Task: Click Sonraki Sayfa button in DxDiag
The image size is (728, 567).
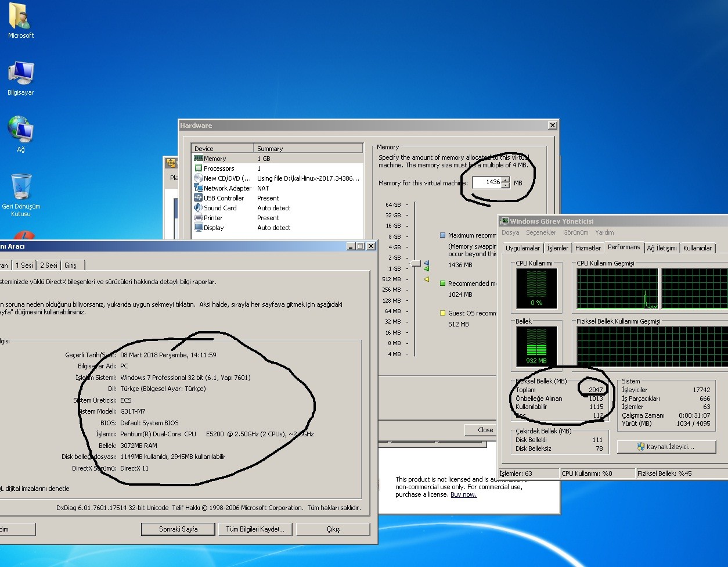Action: [178, 529]
